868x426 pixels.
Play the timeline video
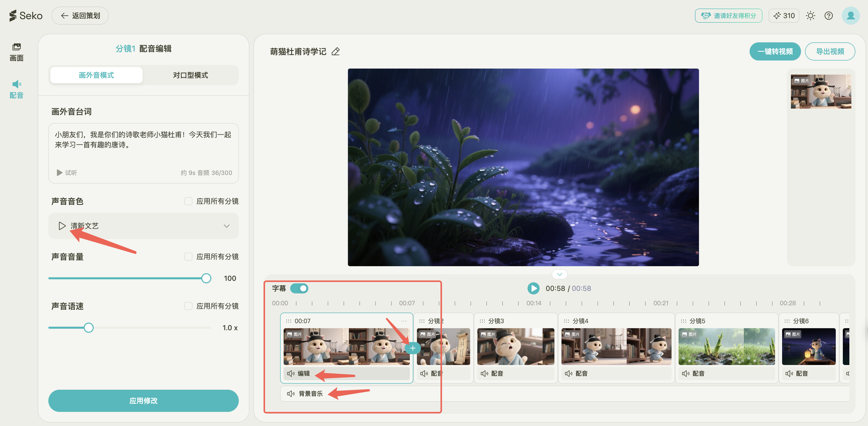533,288
